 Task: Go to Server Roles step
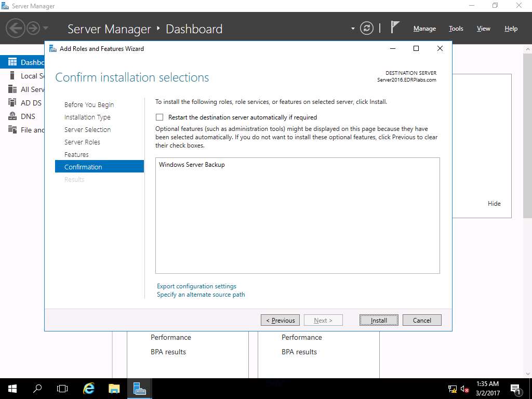click(82, 142)
